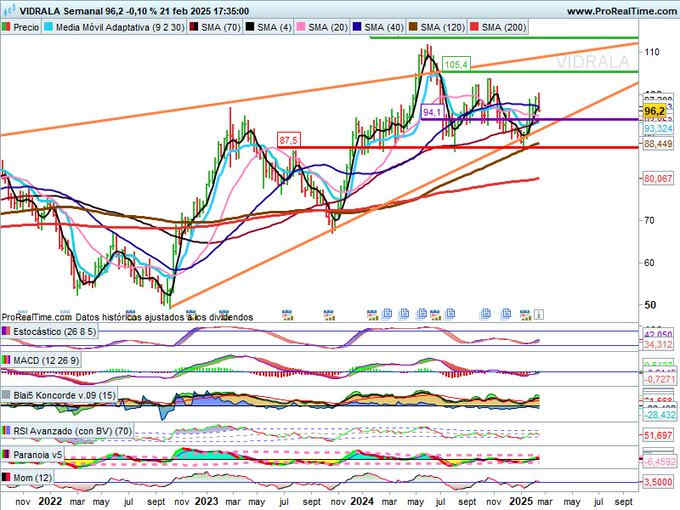Click the 3,5000 momentum value
This screenshot has width=680, height=510.
point(658,482)
